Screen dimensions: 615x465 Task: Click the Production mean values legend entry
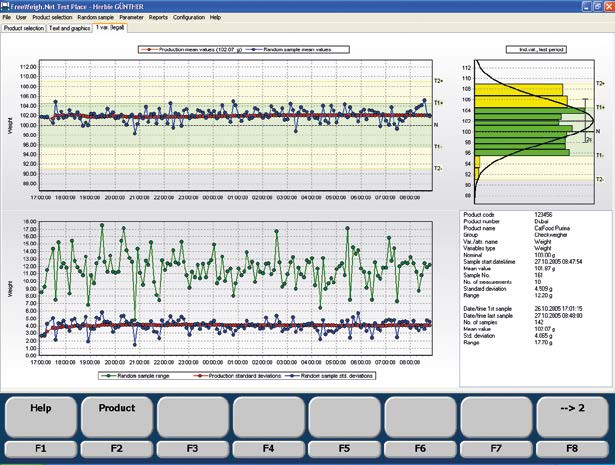tap(191, 50)
